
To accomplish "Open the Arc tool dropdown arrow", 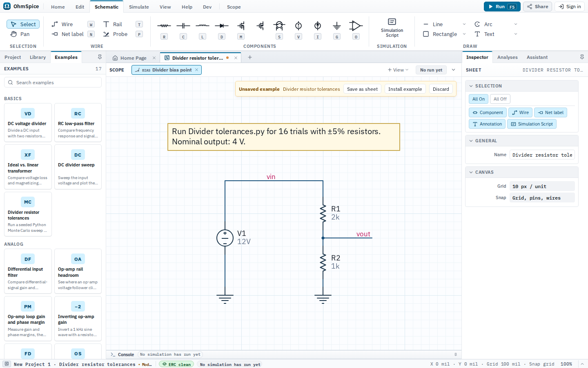I will coord(516,24).
